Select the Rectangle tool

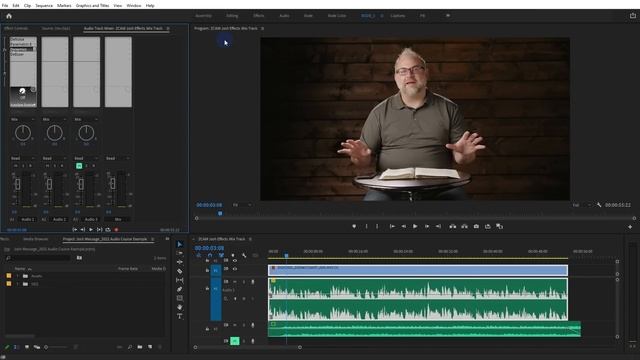click(x=180, y=298)
